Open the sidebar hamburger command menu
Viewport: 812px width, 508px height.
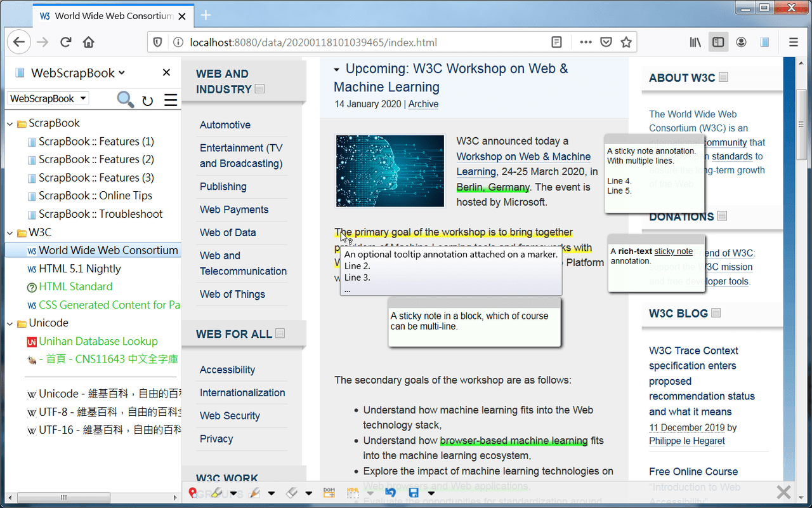tap(171, 100)
